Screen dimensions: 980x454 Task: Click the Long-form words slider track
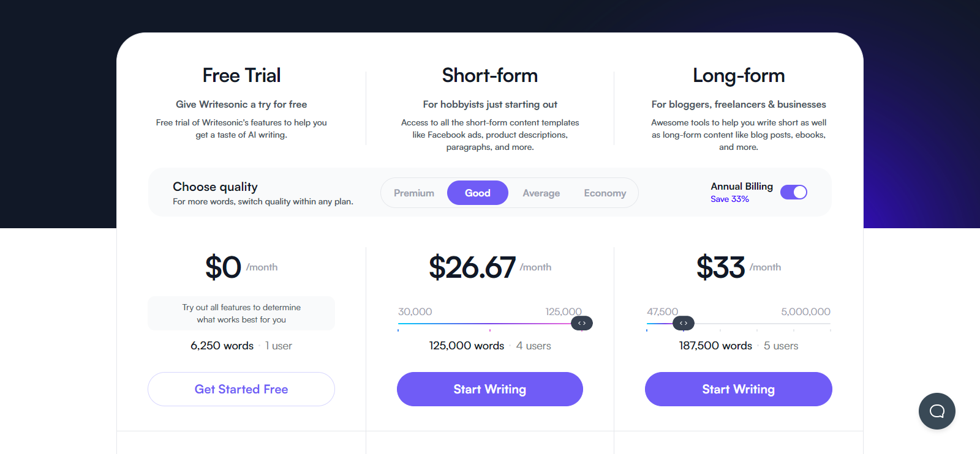point(739,323)
